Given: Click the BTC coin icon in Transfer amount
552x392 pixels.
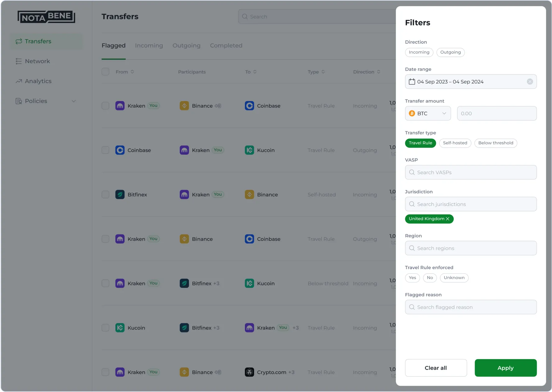Looking at the screenshot, I should pyautogui.click(x=412, y=114).
